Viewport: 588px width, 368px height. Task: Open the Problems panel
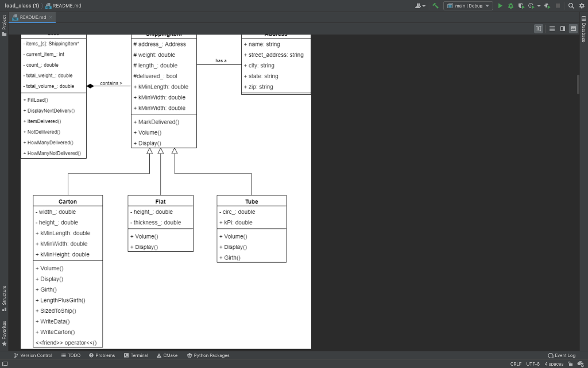(102, 355)
